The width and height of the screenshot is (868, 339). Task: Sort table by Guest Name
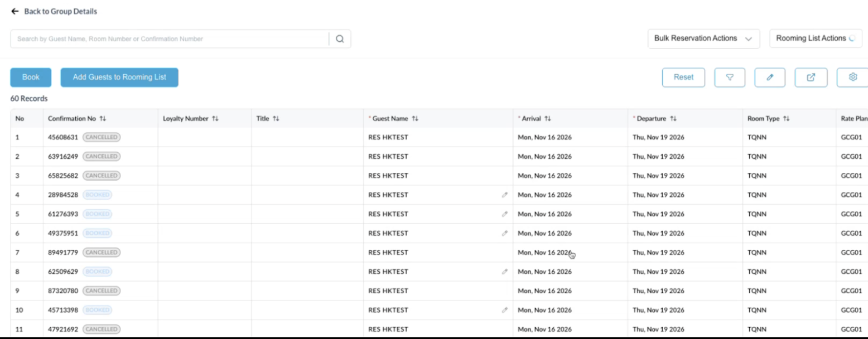click(415, 119)
